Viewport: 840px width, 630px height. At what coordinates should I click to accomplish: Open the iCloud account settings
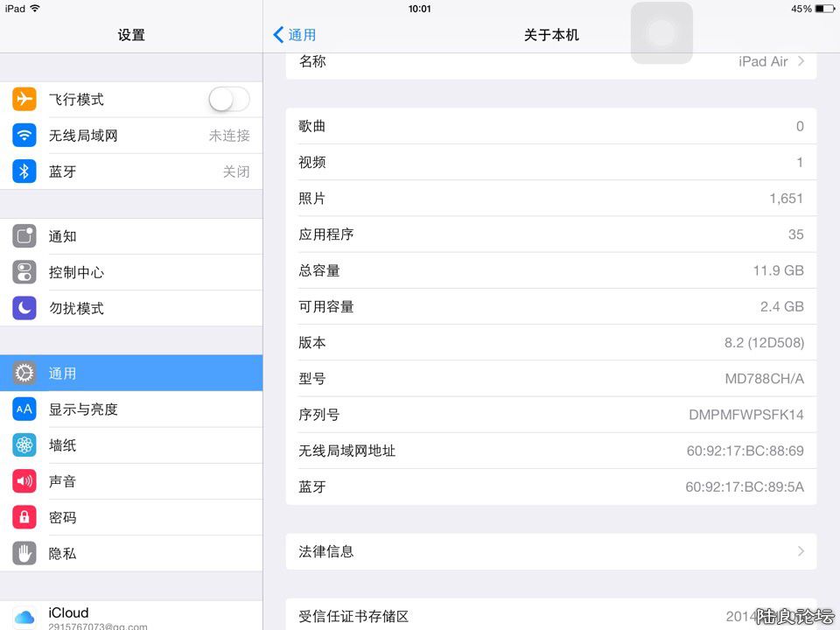[131, 618]
